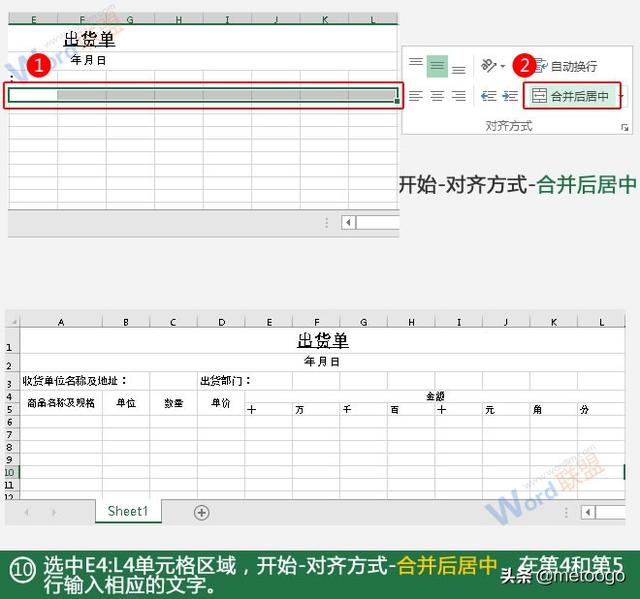This screenshot has height=599, width=640.
Task: Select row 10 header in the lower sheet
Action: pyautogui.click(x=12, y=473)
